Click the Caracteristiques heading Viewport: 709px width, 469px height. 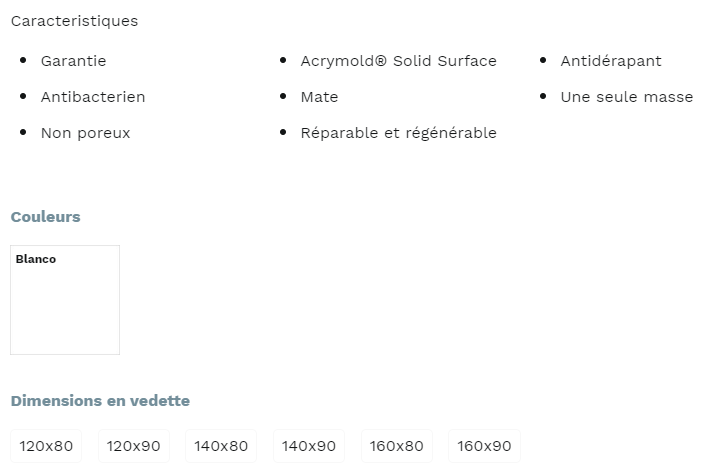point(74,21)
